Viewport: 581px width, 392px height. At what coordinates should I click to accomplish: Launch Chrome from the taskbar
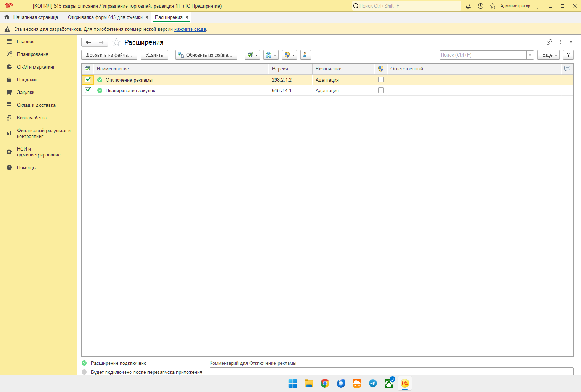coord(325,383)
